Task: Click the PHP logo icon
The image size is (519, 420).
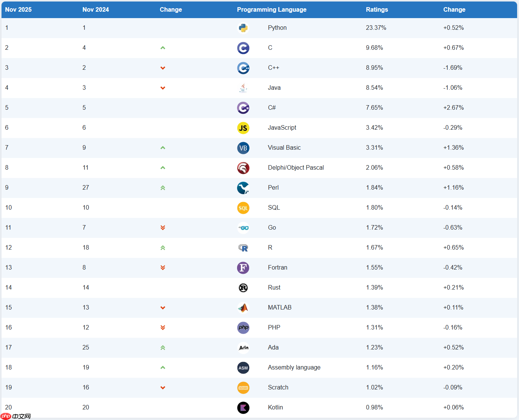Action: tap(243, 328)
